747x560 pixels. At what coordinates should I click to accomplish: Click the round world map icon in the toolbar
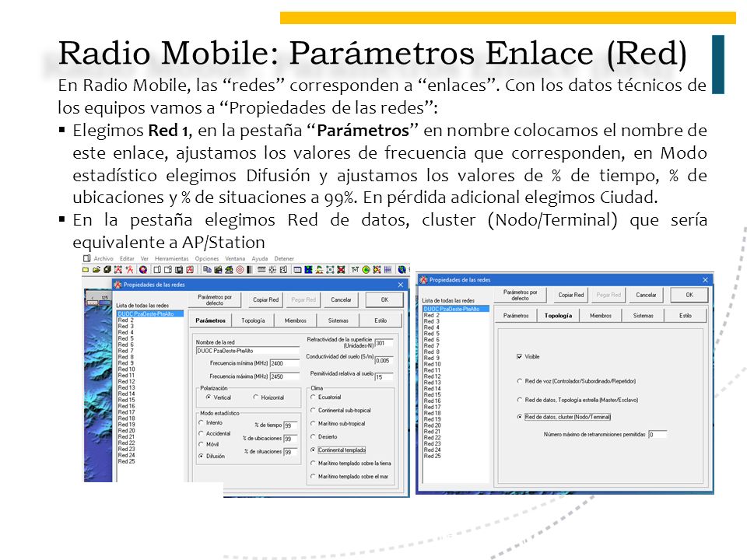[x=143, y=270]
